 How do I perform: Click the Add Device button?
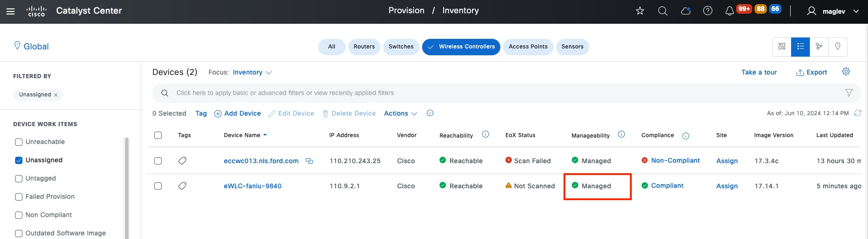click(238, 114)
